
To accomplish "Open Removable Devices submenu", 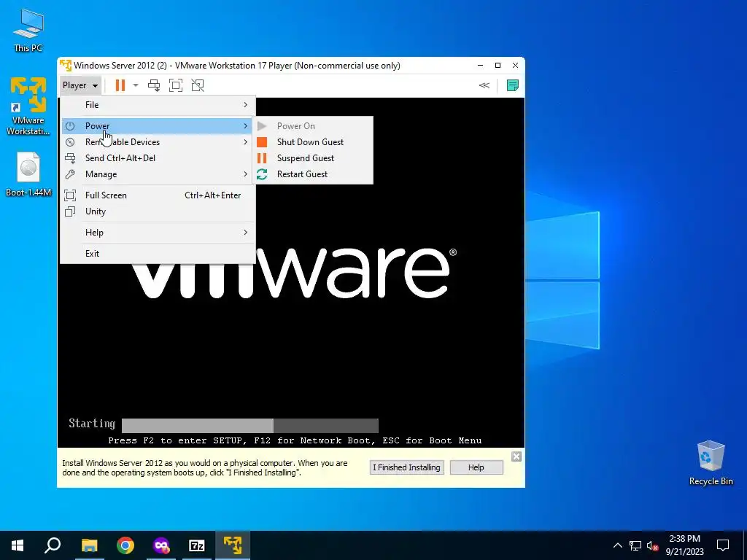I will point(158,142).
